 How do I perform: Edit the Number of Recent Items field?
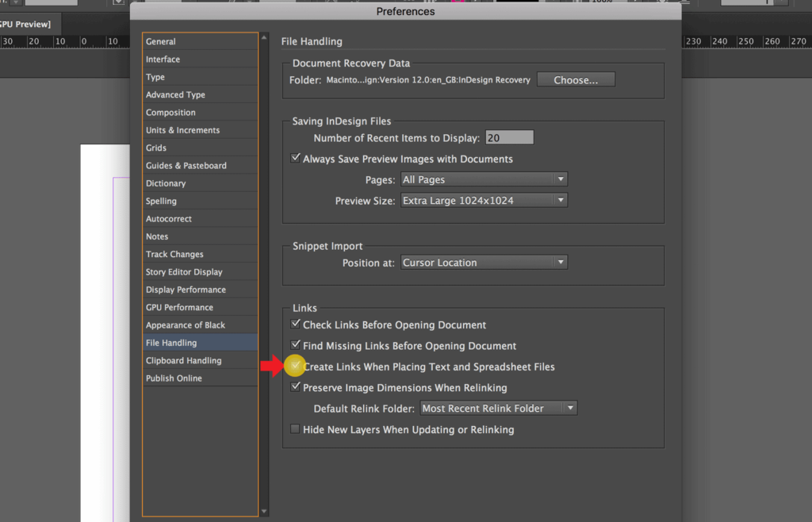click(x=509, y=136)
